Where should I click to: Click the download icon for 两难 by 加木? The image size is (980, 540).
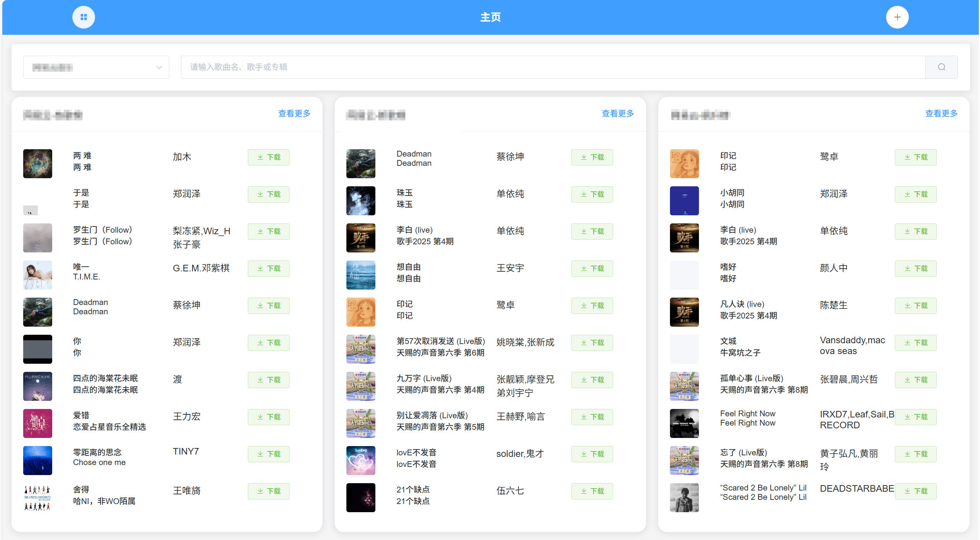point(268,157)
